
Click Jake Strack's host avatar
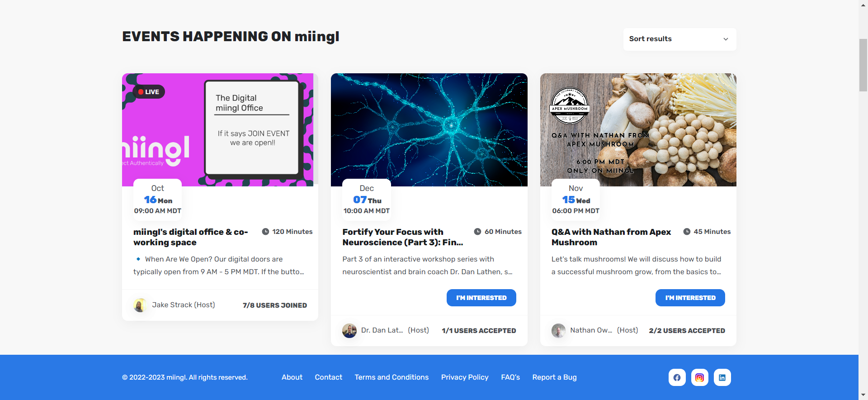point(140,305)
